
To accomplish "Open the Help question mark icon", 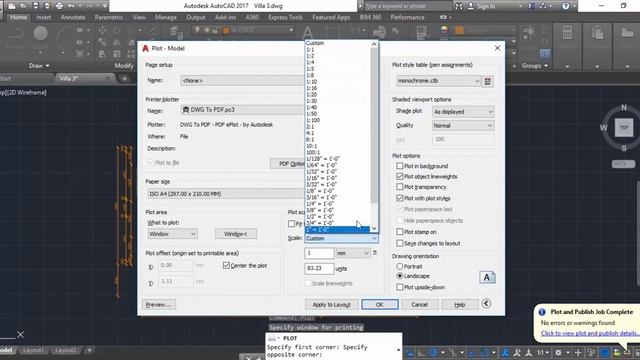I will pyautogui.click(x=565, y=6).
